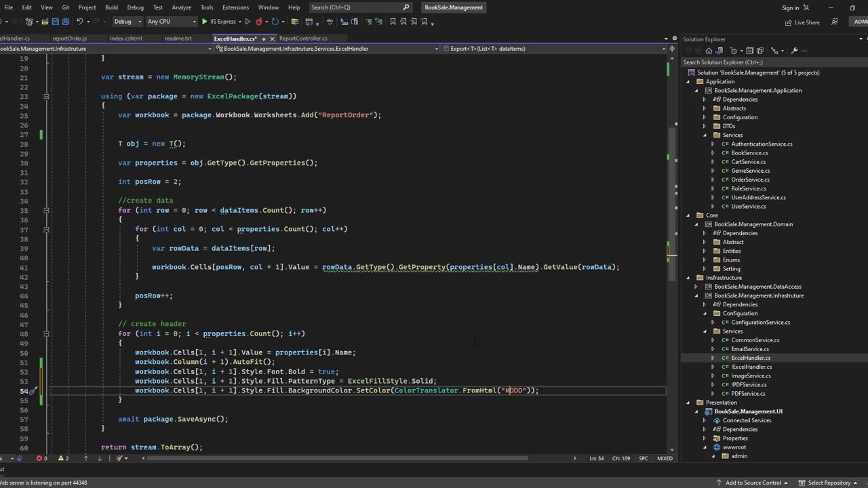Click the Open File toolbar icon

[x=45, y=22]
